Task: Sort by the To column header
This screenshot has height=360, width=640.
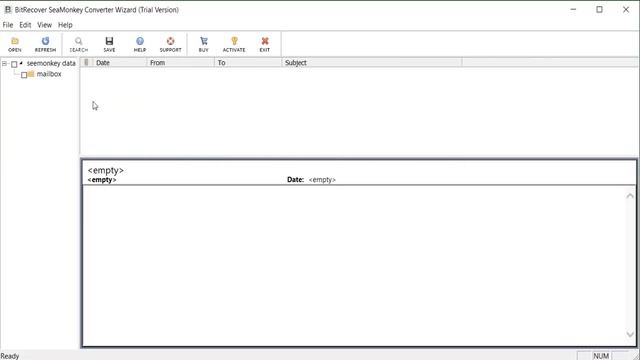Action: tap(248, 62)
